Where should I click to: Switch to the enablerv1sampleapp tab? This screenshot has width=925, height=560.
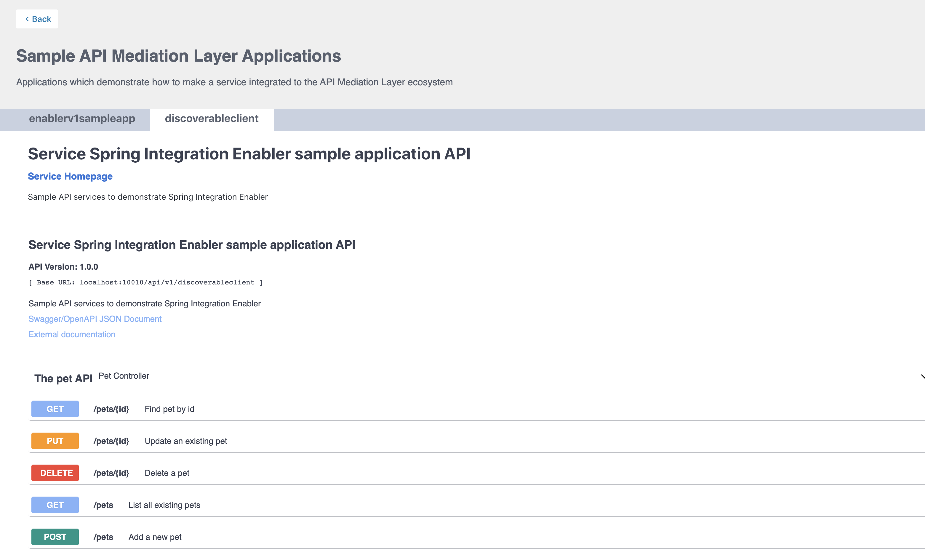[x=82, y=119]
